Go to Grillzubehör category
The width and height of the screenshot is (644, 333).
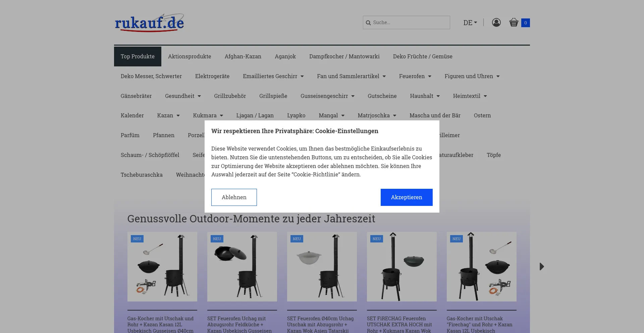(x=230, y=96)
